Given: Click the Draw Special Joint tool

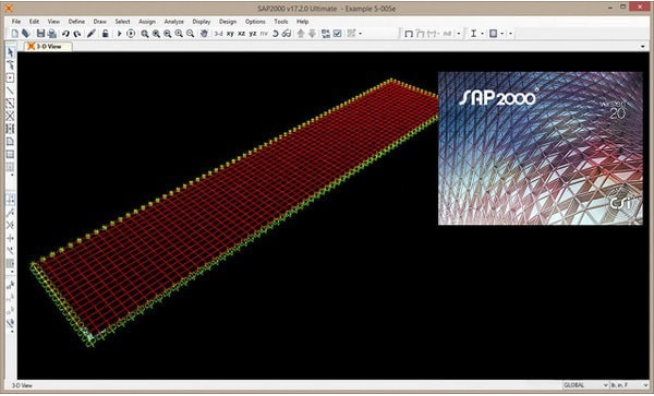Looking at the screenshot, I should point(10,78).
